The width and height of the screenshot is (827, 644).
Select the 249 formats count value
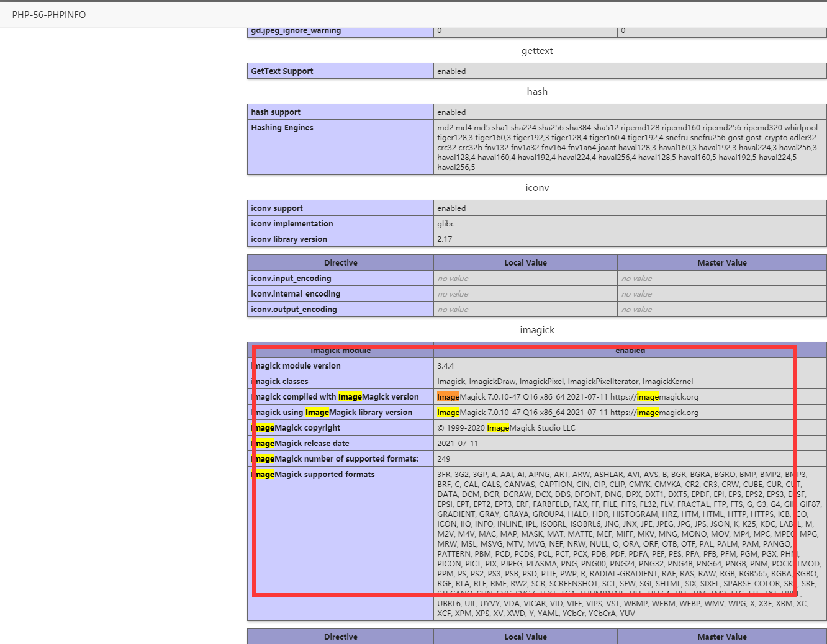(444, 459)
